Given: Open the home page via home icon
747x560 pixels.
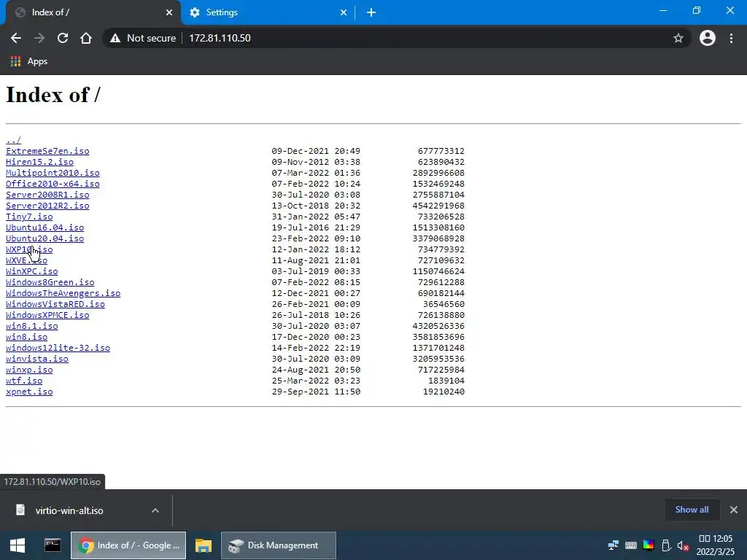Looking at the screenshot, I should (86, 38).
